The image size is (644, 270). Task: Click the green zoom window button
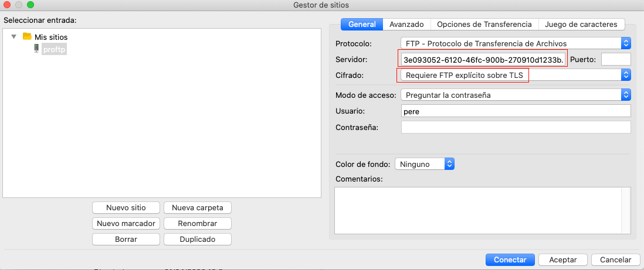tap(30, 5)
